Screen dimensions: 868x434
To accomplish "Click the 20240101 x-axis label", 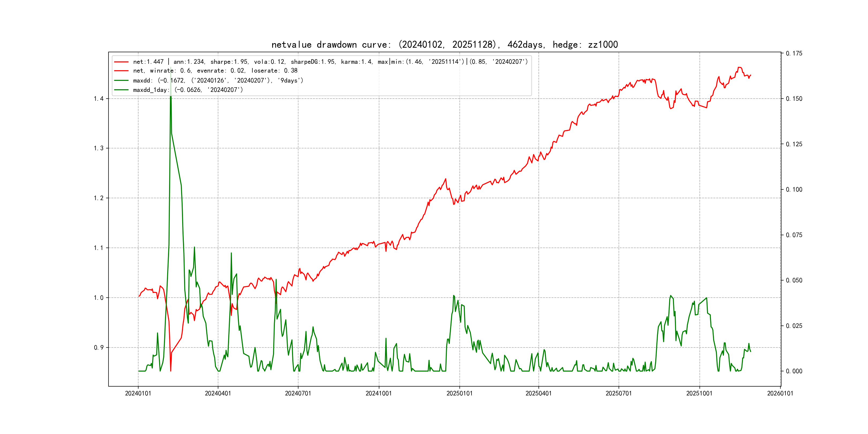I will tap(138, 394).
